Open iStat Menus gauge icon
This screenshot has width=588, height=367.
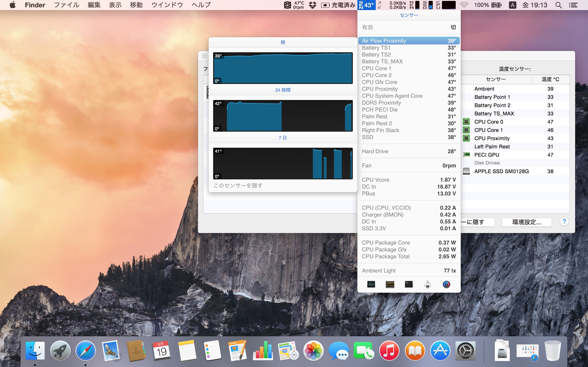(x=446, y=284)
